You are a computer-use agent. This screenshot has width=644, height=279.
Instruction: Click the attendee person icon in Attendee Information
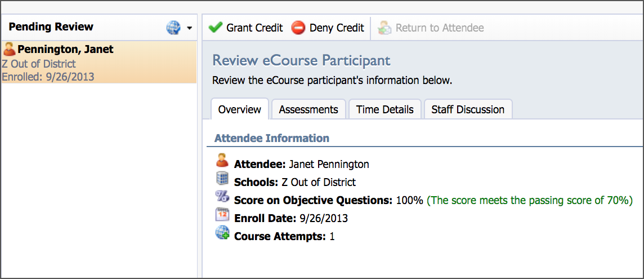point(222,160)
